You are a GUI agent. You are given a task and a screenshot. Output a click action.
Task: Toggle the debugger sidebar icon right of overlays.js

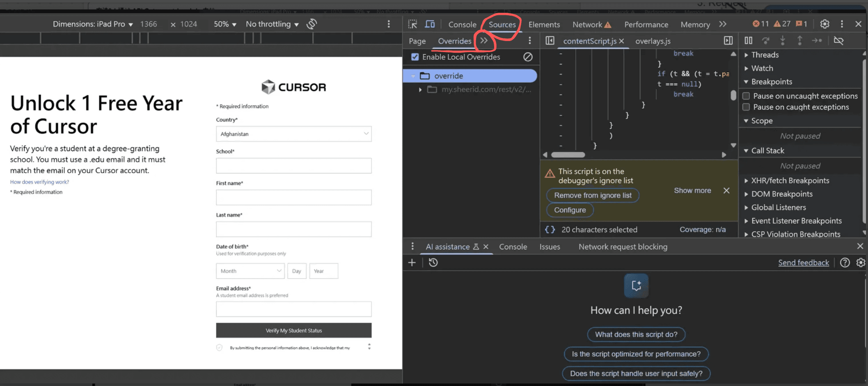[x=728, y=41]
